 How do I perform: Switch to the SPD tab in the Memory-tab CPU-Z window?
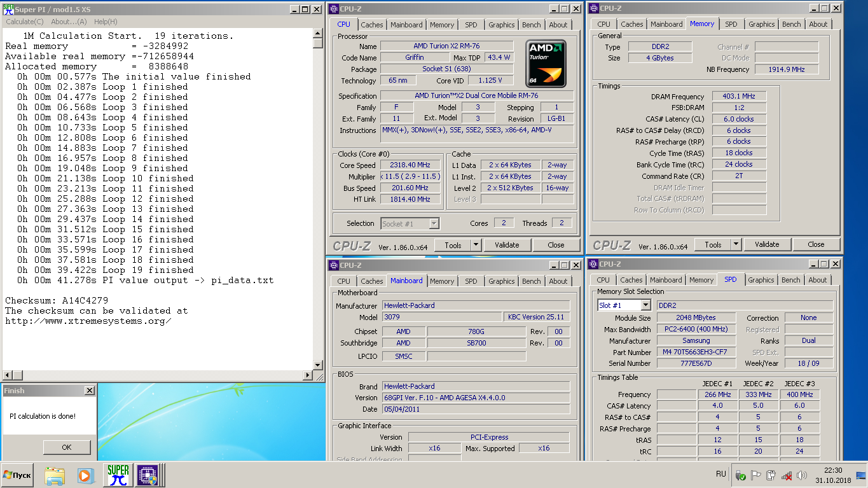pyautogui.click(x=731, y=24)
